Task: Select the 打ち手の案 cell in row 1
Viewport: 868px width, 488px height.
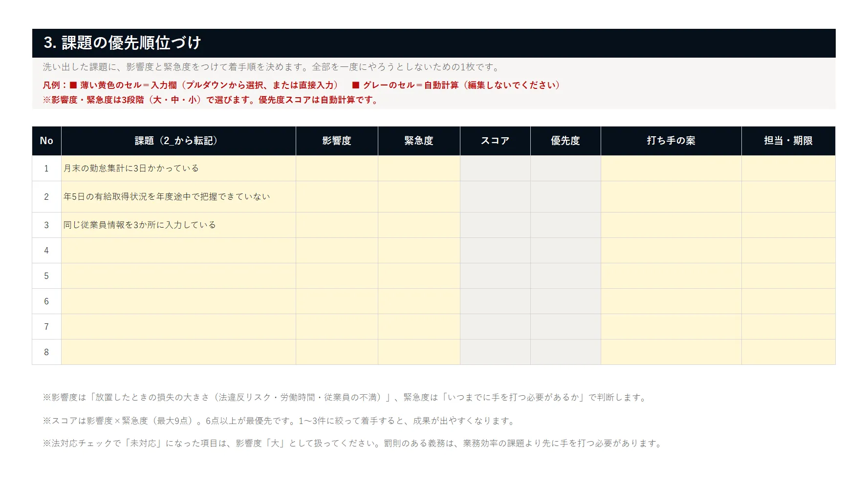Action: click(x=671, y=169)
